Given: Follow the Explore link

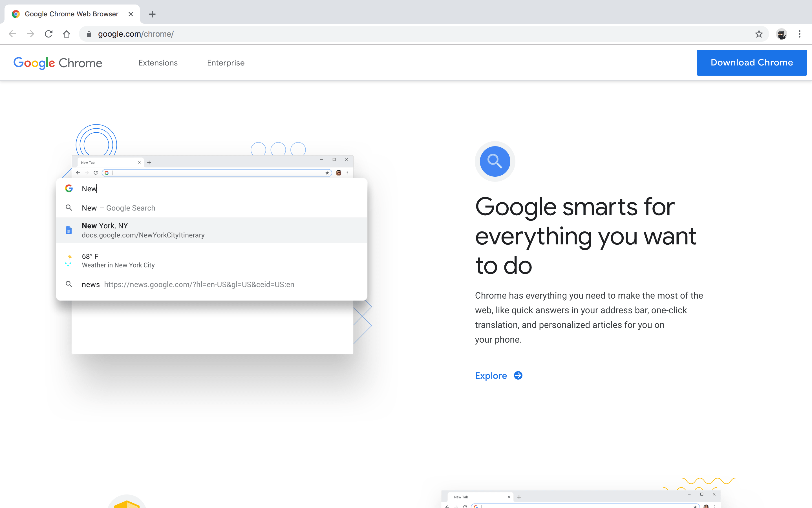Looking at the screenshot, I should pos(498,376).
